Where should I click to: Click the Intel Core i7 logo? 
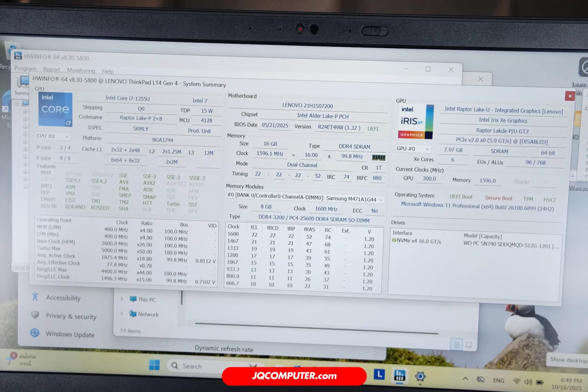55,109
